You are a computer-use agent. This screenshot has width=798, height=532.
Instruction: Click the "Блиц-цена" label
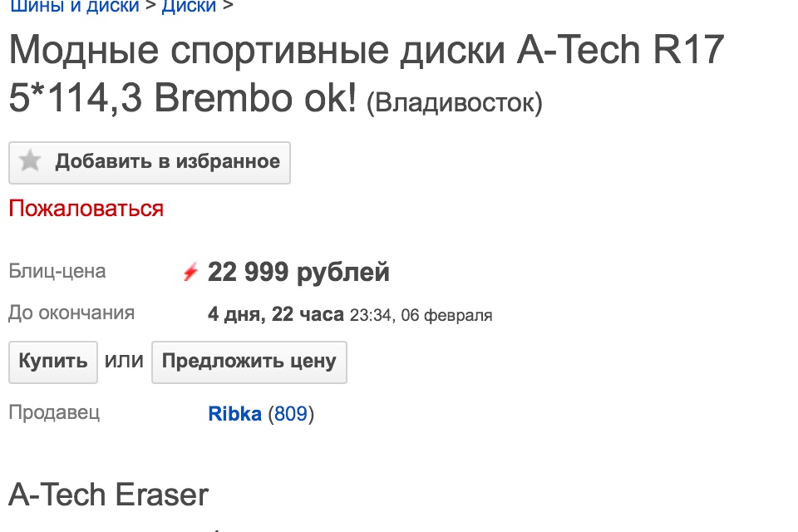pyautogui.click(x=57, y=271)
